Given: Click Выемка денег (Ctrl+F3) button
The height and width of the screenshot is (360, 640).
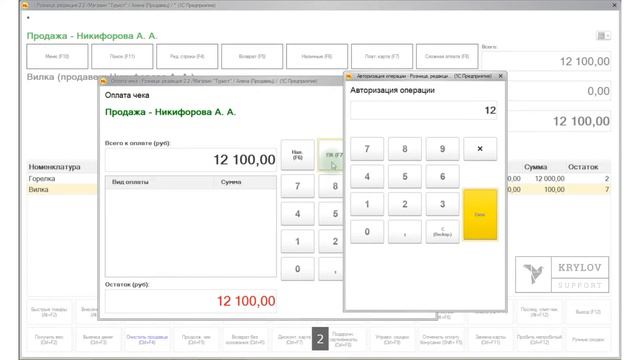Looking at the screenshot, I should point(98,340).
